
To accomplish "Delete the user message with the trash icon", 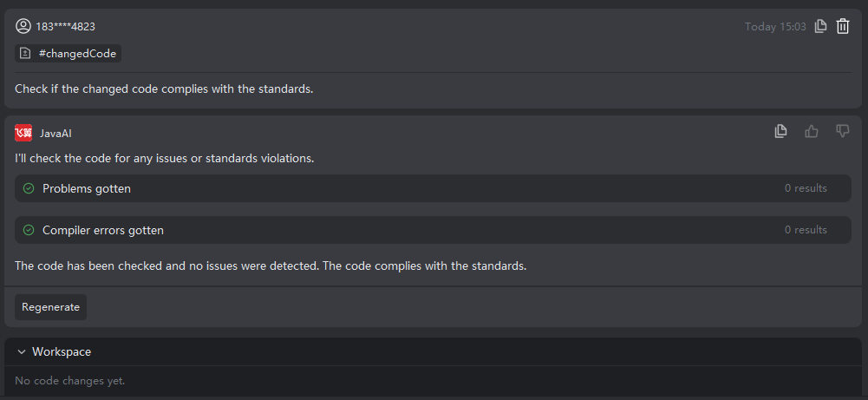I will (x=843, y=27).
